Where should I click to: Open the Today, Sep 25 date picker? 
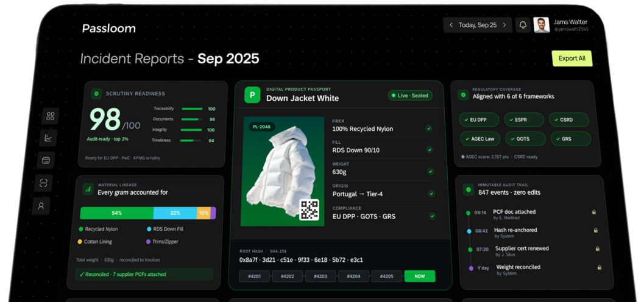[478, 25]
